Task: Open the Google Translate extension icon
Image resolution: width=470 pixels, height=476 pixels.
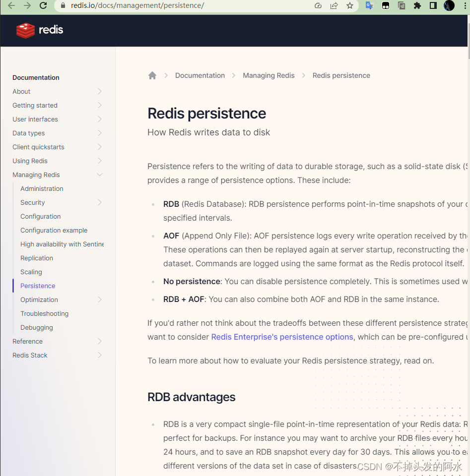Action: click(x=369, y=6)
